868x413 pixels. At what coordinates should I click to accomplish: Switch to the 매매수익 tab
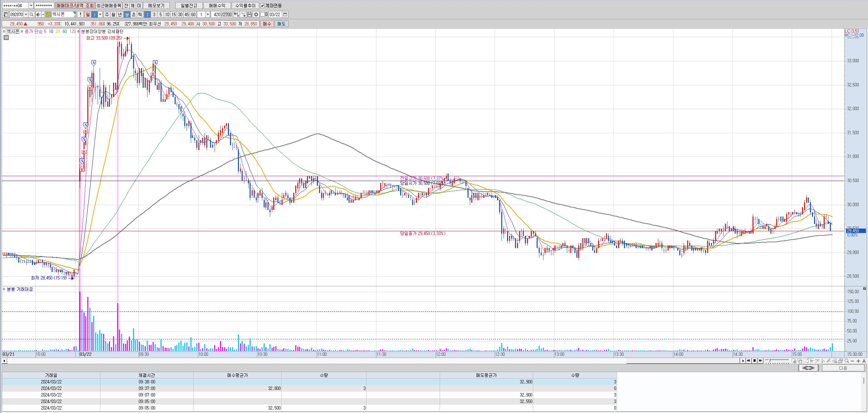[x=217, y=6]
